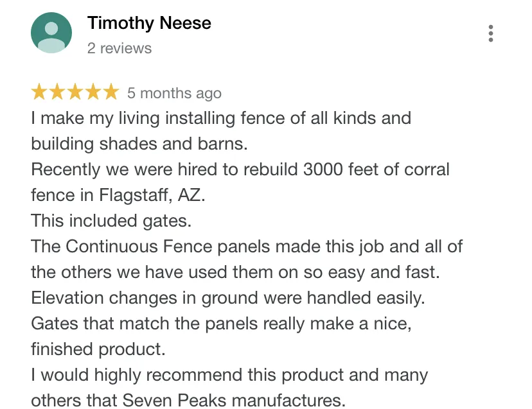Click the second gold rating star
Image resolution: width=532 pixels, height=409 pixels.
[x=57, y=92]
